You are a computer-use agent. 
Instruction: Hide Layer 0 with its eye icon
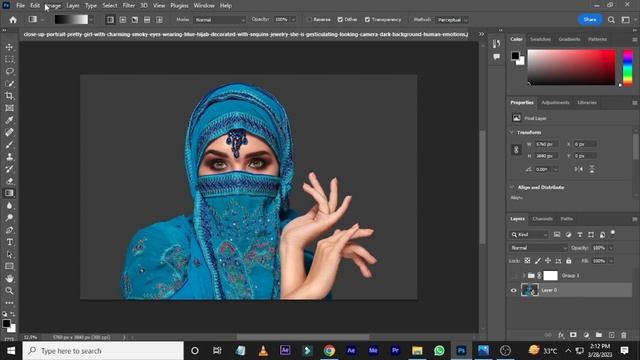coord(514,291)
